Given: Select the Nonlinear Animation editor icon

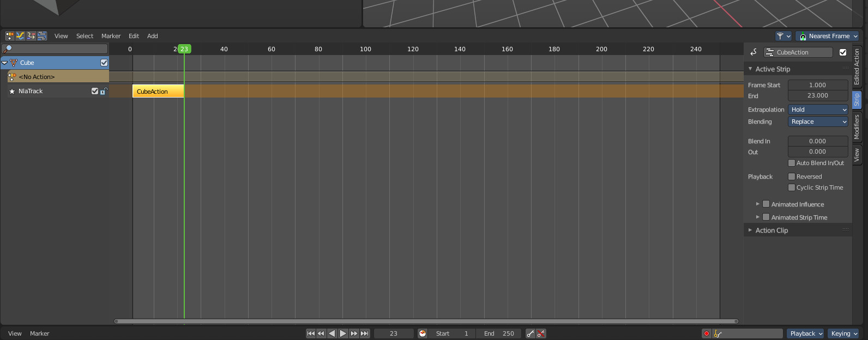Looking at the screenshot, I should tap(42, 36).
